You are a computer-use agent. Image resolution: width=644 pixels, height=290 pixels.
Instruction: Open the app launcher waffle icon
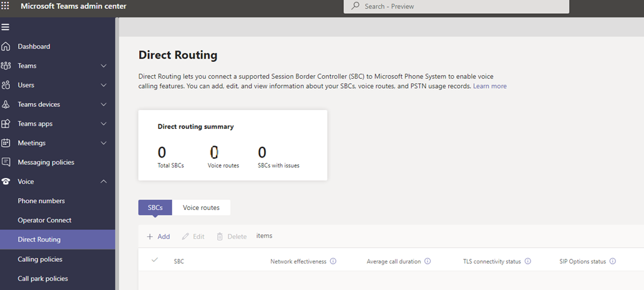click(x=5, y=6)
